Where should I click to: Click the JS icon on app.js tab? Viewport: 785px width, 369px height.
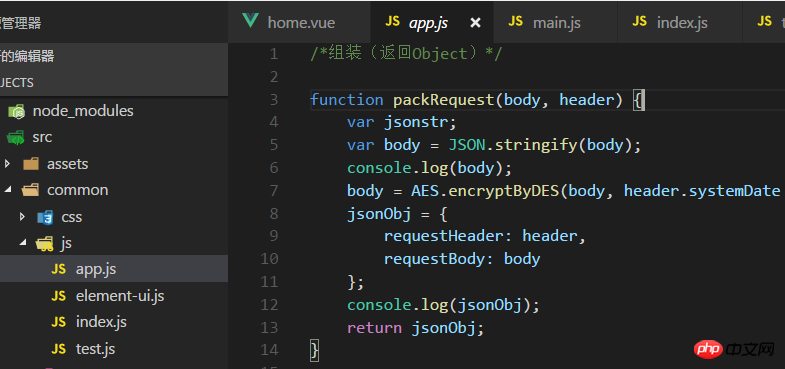392,21
